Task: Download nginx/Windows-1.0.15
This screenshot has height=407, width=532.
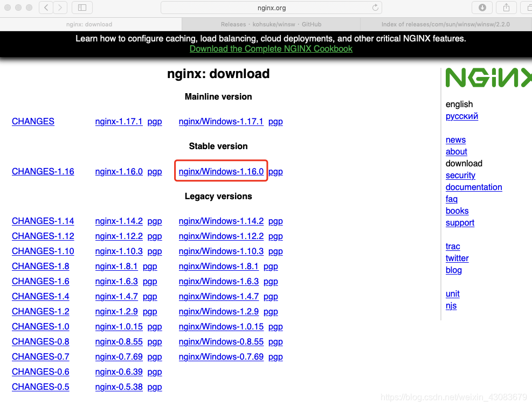Action: point(221,326)
